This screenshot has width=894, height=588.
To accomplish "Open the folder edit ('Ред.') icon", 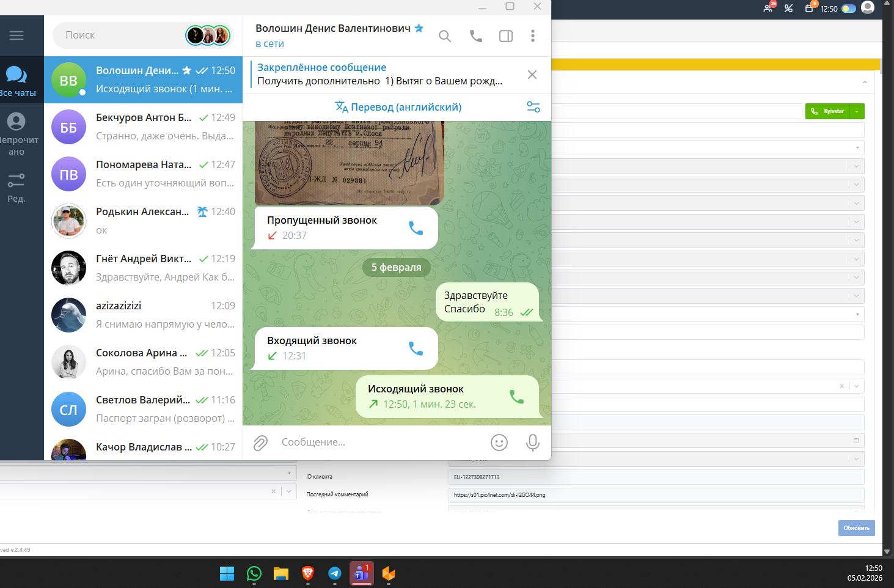I will (x=16, y=187).
